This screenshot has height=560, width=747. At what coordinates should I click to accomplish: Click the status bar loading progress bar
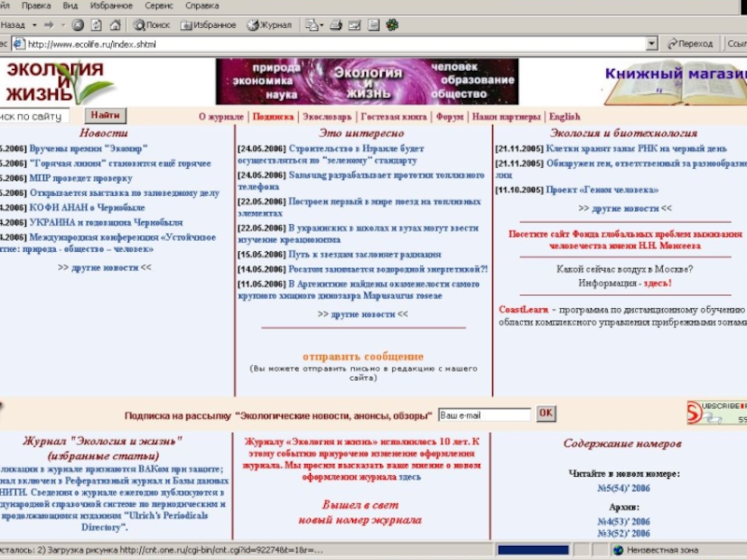pyautogui.click(x=533, y=550)
